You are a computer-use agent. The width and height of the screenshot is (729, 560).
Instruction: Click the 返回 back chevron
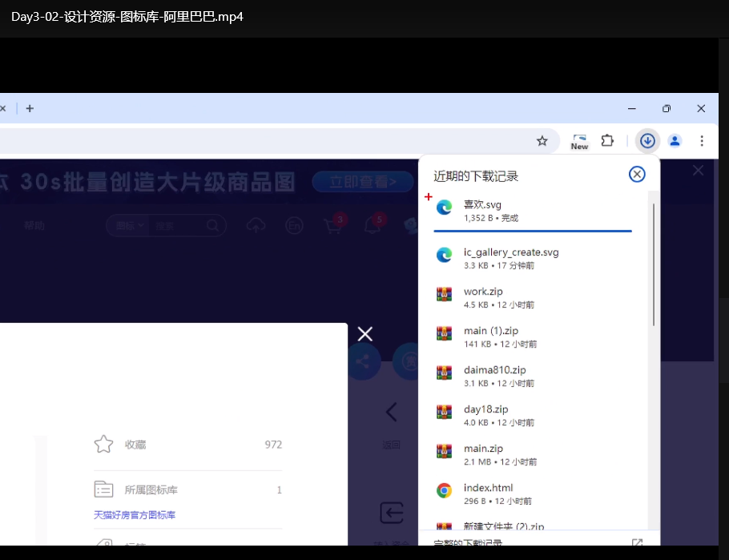pos(392,412)
